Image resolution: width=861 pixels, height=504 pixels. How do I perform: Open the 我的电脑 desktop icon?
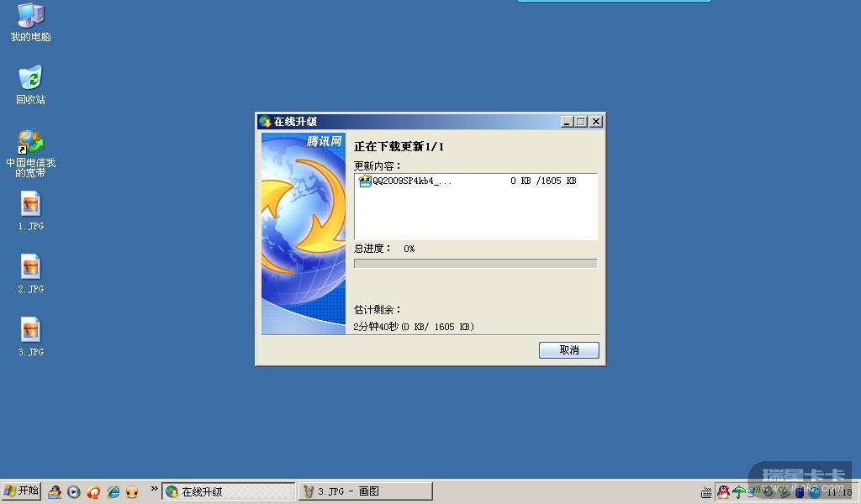point(31,23)
